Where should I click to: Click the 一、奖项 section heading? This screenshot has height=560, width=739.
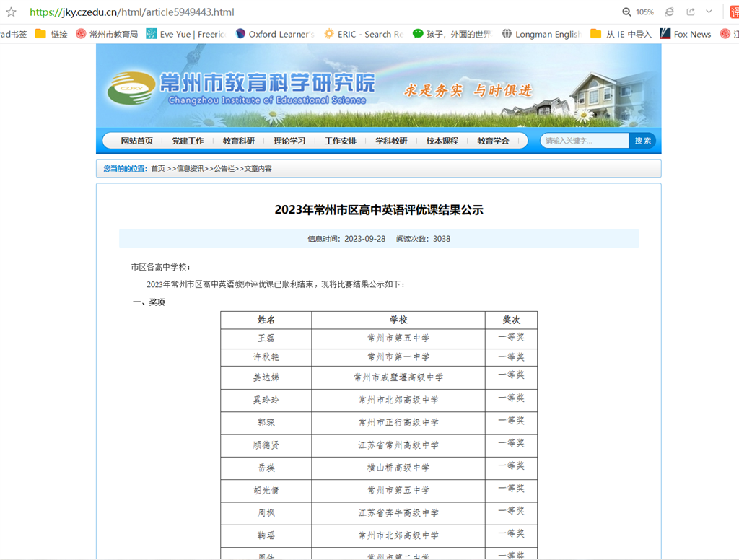[149, 302]
